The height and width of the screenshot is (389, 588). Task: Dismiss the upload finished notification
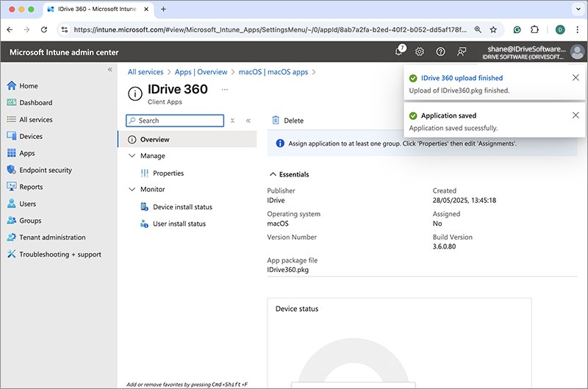point(576,78)
